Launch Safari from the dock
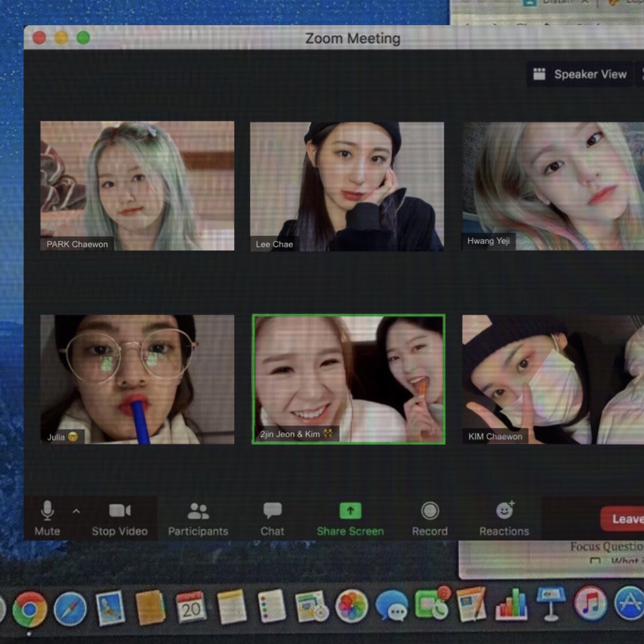Viewport: 644px width, 644px height. point(70,609)
